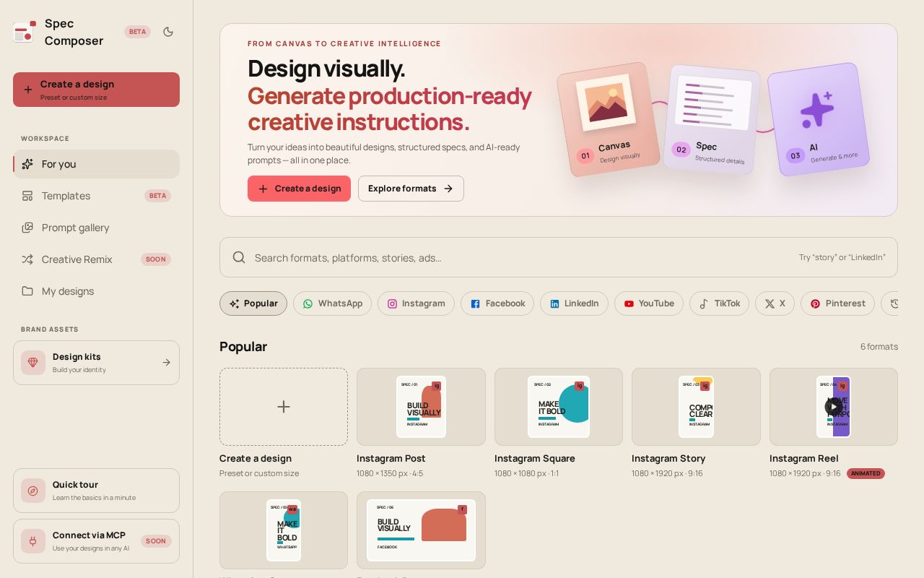Open Templates in sidebar
This screenshot has width=924, height=578.
[x=96, y=196]
